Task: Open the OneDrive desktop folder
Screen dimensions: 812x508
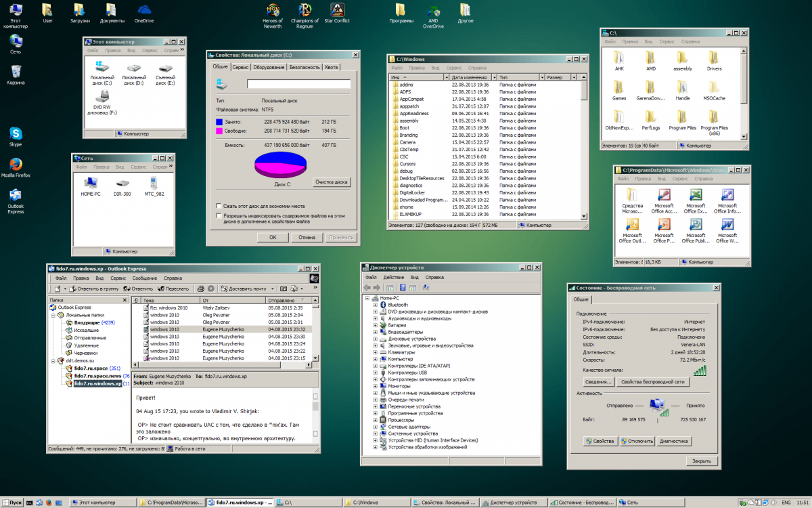Action: (143, 13)
